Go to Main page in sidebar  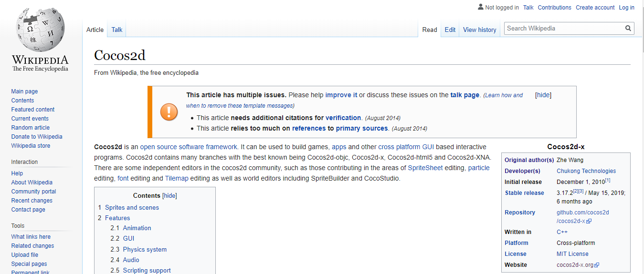(25, 91)
